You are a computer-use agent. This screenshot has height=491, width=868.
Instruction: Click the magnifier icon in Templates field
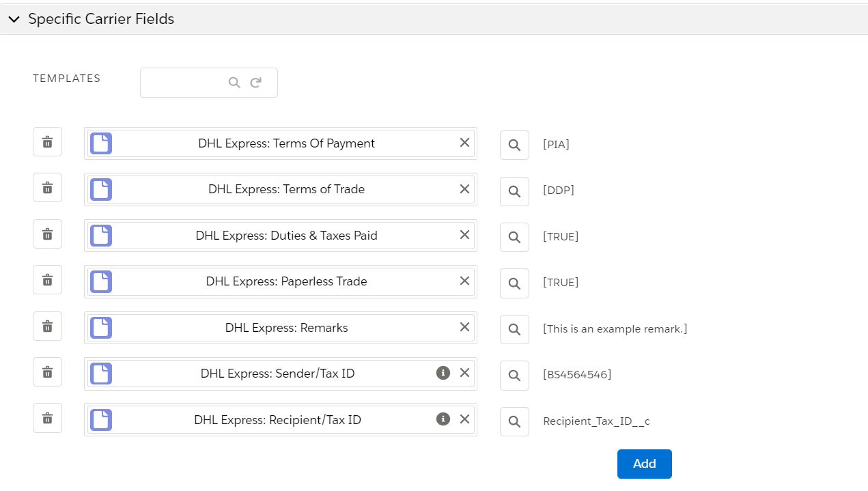(234, 83)
